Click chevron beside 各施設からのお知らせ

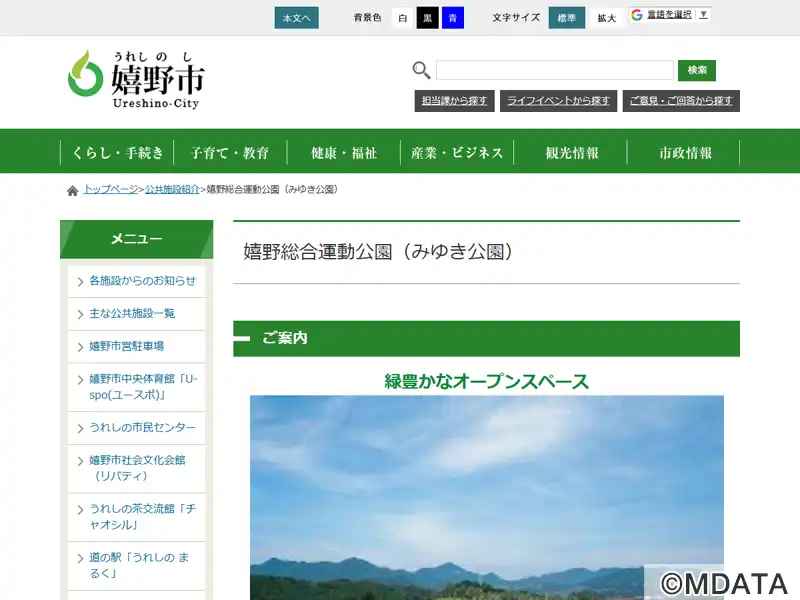tap(80, 282)
